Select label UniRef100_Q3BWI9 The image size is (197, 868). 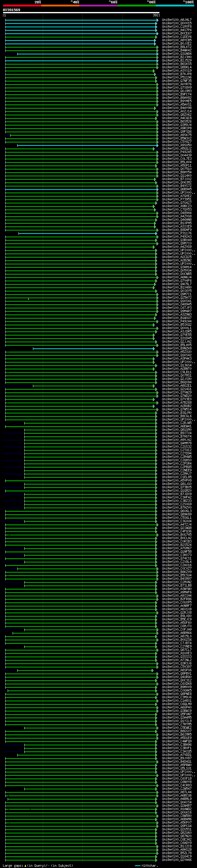pyautogui.click(x=176, y=711)
